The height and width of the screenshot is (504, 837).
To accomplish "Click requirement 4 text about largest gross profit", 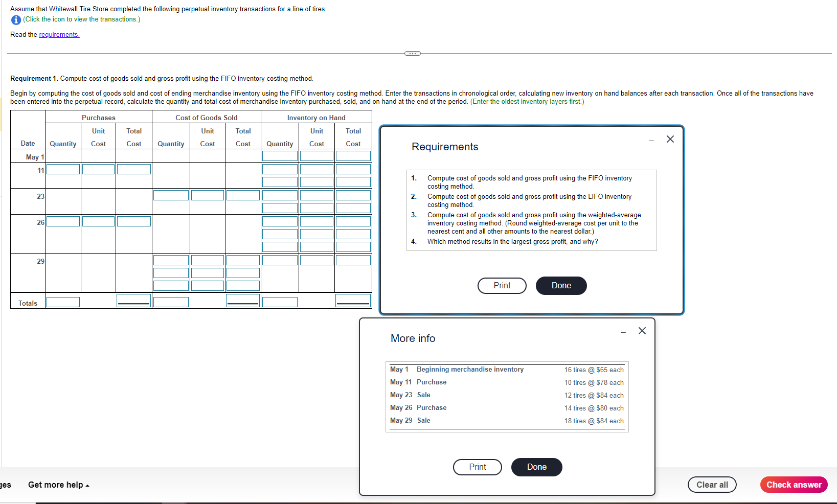I will click(512, 242).
